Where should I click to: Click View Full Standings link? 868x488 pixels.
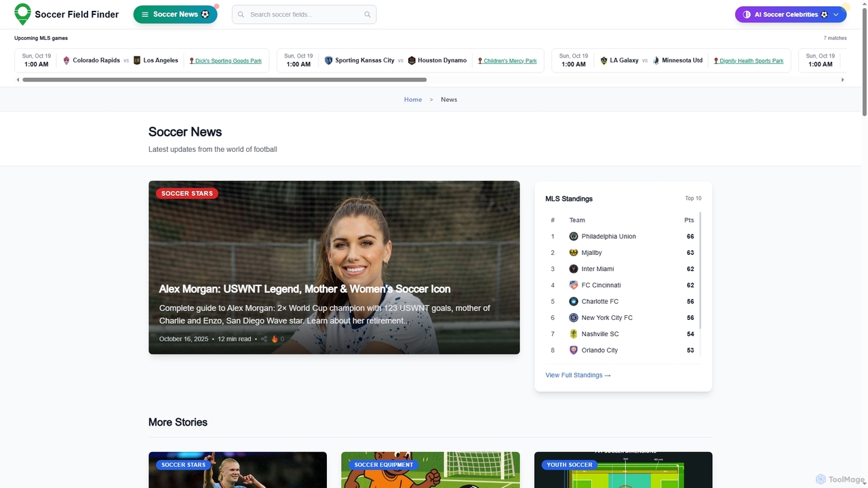pyautogui.click(x=578, y=375)
